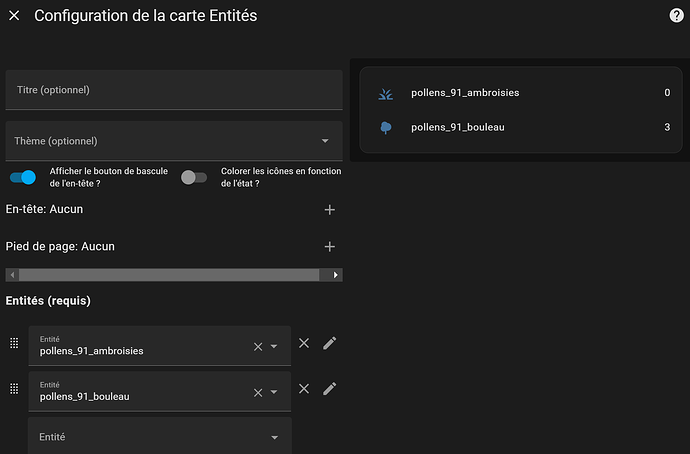The image size is (690, 454).
Task: Remove the pollens_91_ambroisies entity row
Action: tap(304, 343)
